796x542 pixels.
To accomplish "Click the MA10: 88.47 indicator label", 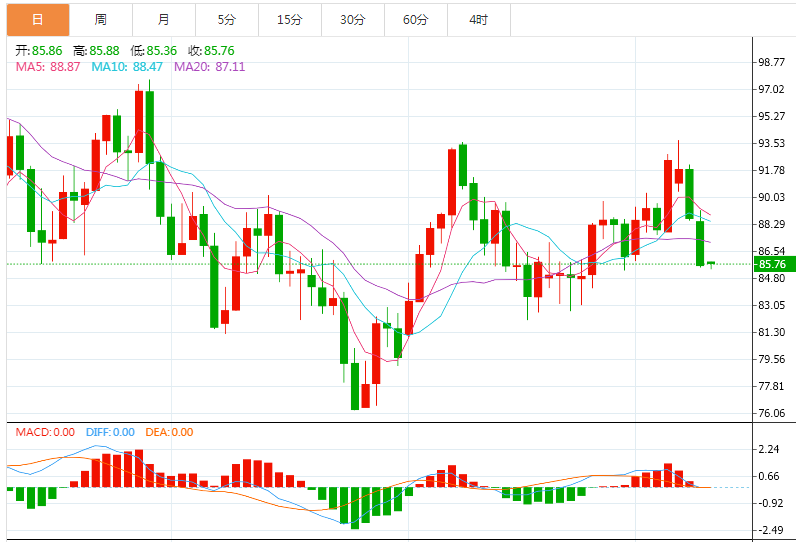I will click(127, 66).
